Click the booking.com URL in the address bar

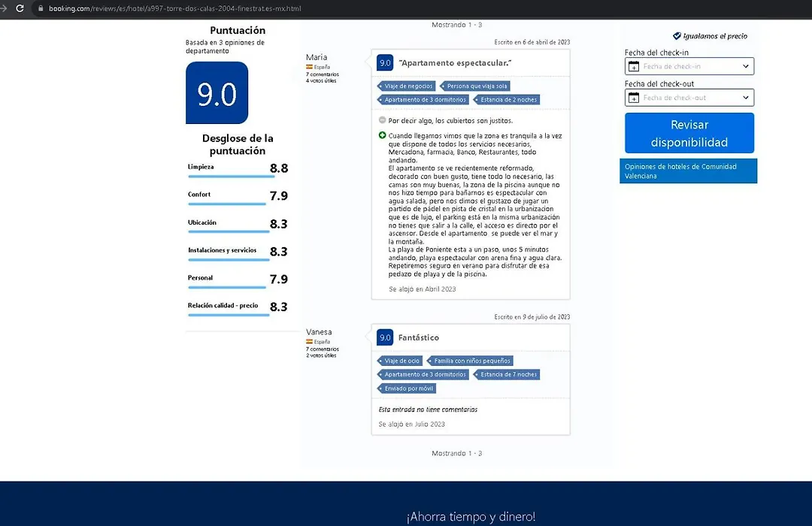[x=174, y=8]
